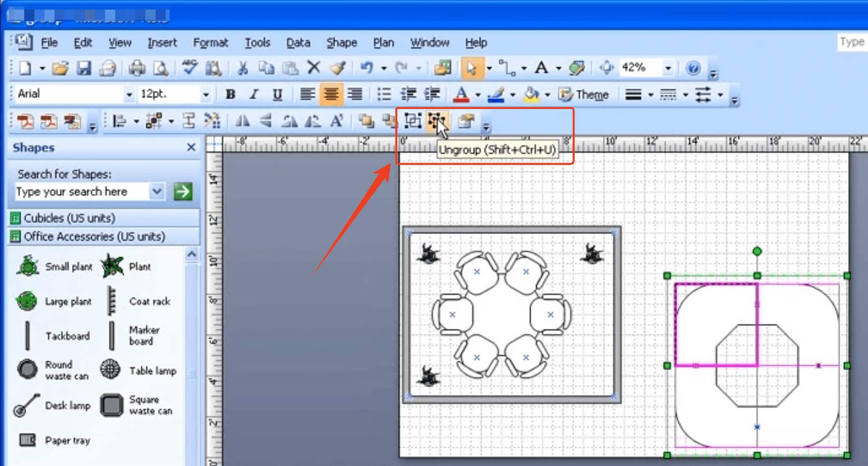Select the Format Painter brush
Viewport: 868px width, 466px height.
(x=338, y=68)
